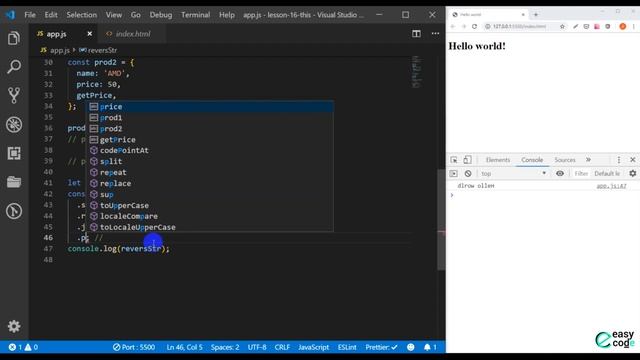Viewport: 640px width, 360px height.
Task: Open DevTools customize three-dot menu
Action: coord(619,160)
